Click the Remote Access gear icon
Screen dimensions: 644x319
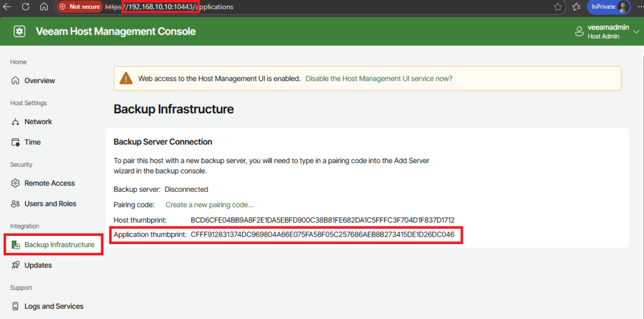tap(16, 183)
